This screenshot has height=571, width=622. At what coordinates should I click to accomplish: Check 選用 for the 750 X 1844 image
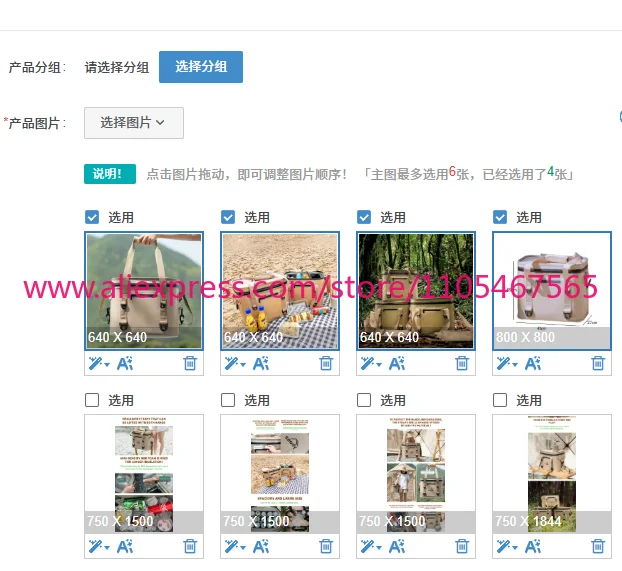click(500, 400)
